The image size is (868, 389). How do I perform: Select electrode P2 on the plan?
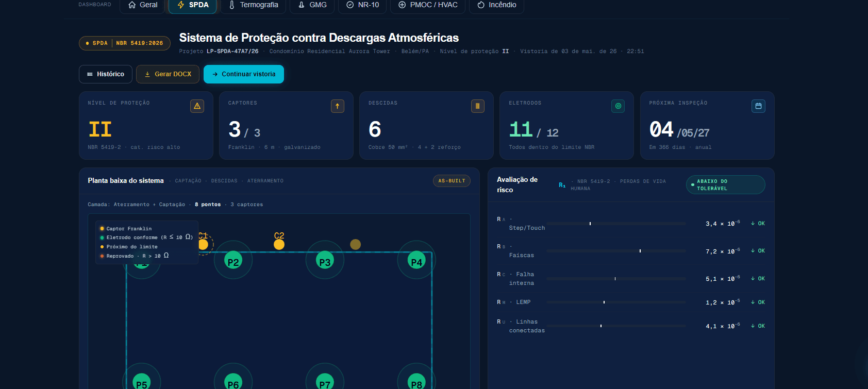click(x=233, y=260)
